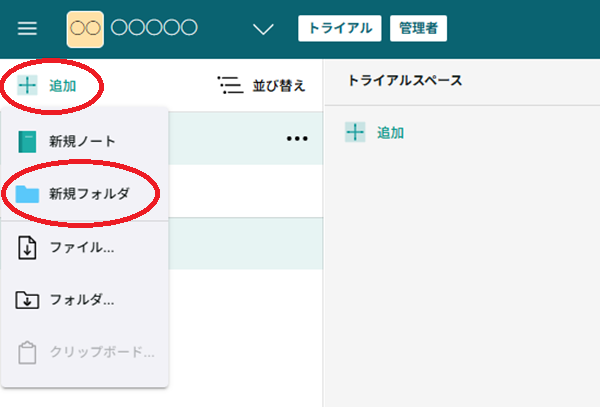This screenshot has height=407, width=600.
Task: Select 新規ノート from the add menu
Action: (x=82, y=141)
